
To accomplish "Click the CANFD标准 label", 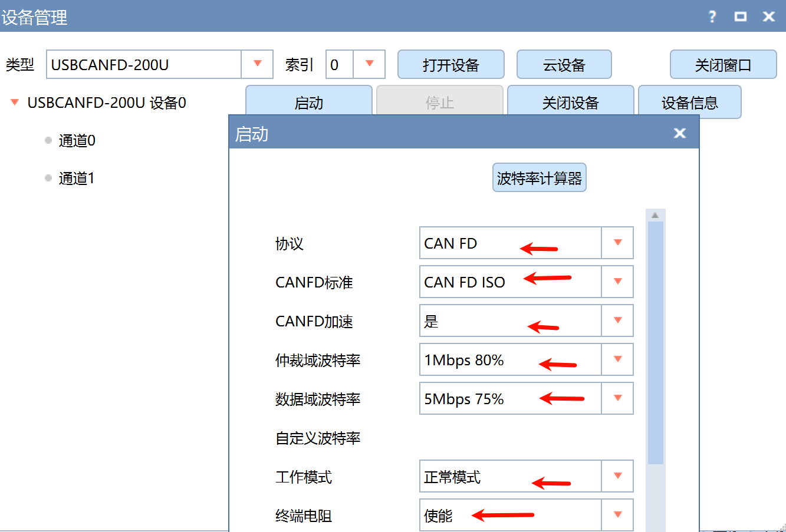I will 314,282.
